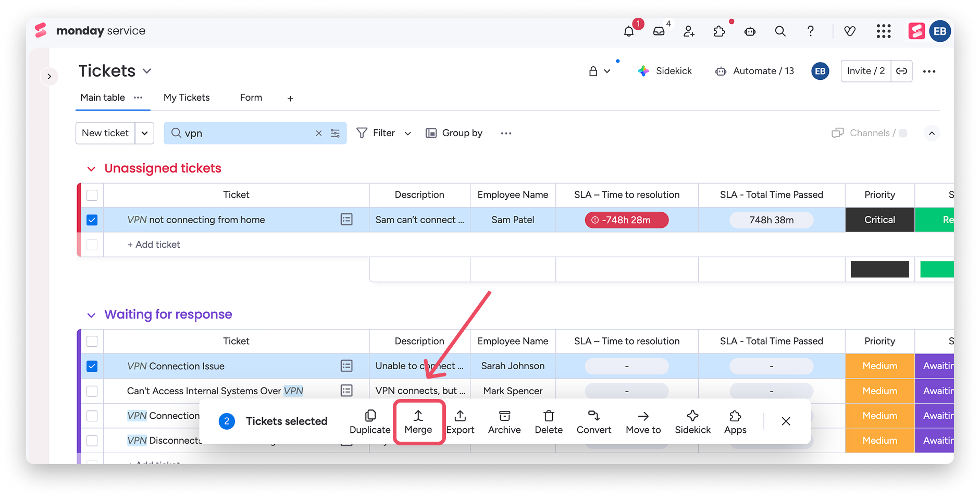
Task: Open the products switcher grid icon
Action: (884, 31)
